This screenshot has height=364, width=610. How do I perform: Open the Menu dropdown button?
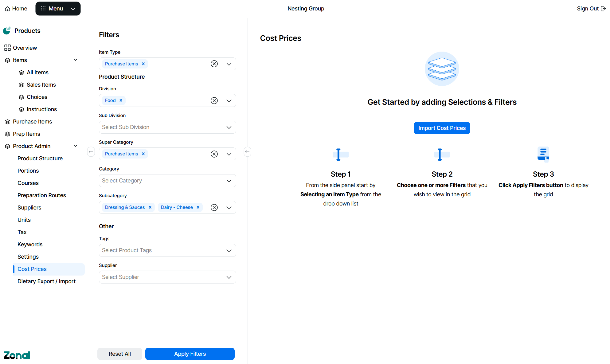tap(58, 9)
